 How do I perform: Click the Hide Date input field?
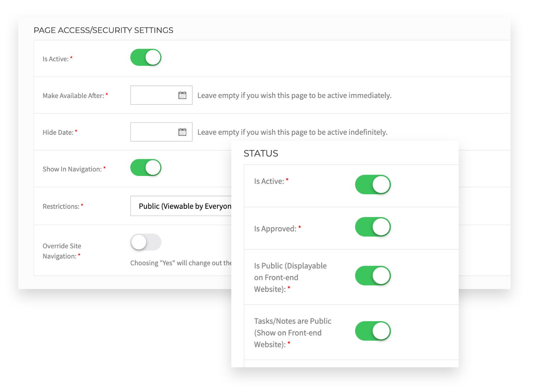(154, 132)
